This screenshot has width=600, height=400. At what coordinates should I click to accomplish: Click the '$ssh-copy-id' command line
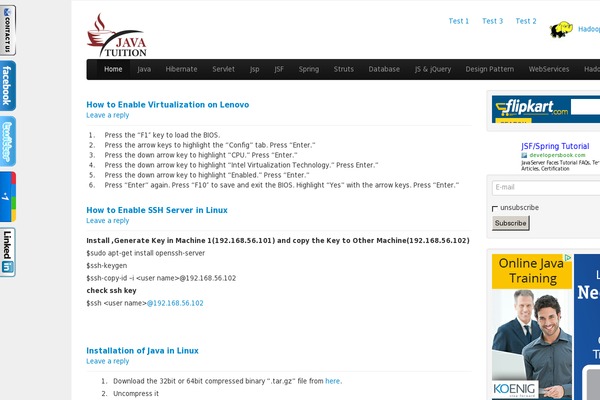[161, 278]
